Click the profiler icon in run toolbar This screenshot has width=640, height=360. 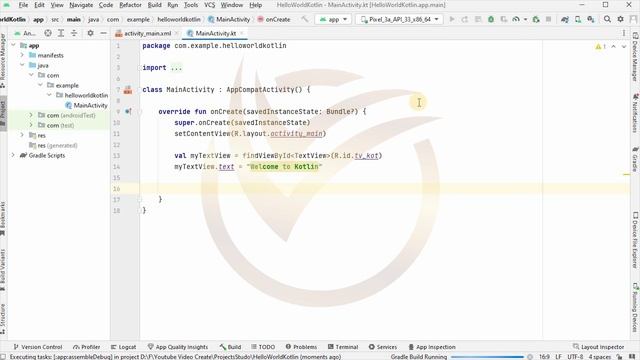516,19
